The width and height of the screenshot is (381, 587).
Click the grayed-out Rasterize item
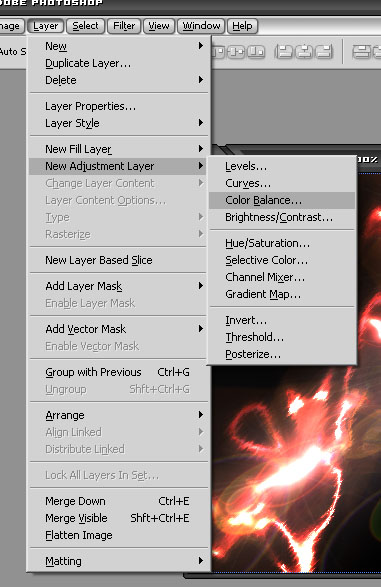[118, 235]
